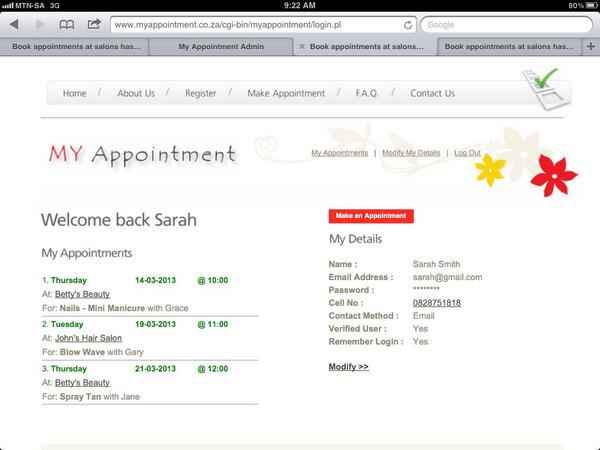This screenshot has height=450, width=600.
Task: Click My Appointments section heading
Action: [x=87, y=253]
